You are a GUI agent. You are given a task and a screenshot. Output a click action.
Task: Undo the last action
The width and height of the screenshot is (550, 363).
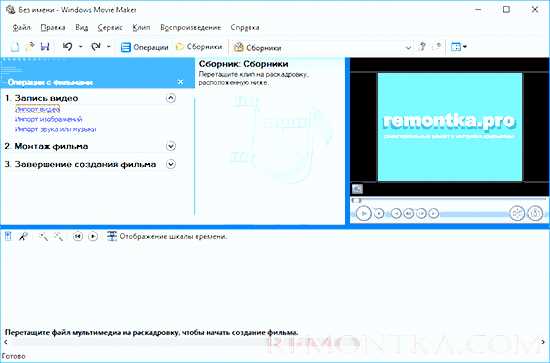[68, 47]
